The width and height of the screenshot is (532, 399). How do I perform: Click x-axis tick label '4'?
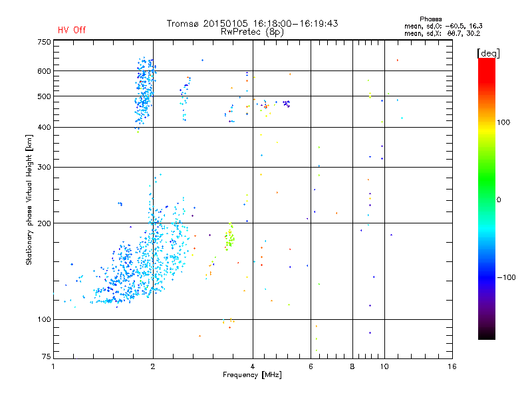[x=253, y=366]
